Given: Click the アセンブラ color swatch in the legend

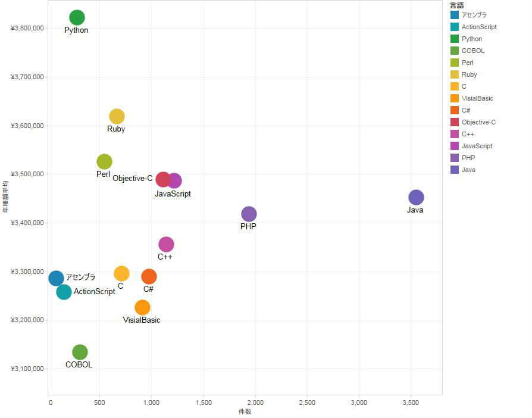Looking at the screenshot, I should point(455,15).
